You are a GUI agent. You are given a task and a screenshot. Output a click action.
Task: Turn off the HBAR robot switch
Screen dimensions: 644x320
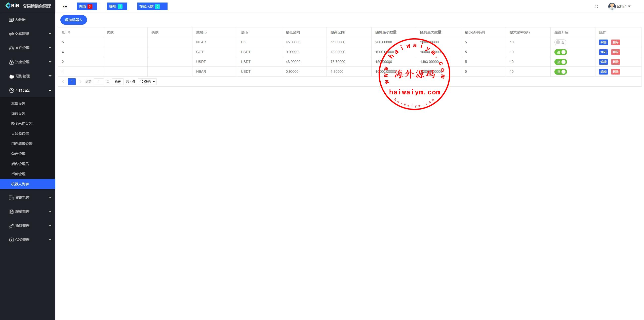(560, 72)
